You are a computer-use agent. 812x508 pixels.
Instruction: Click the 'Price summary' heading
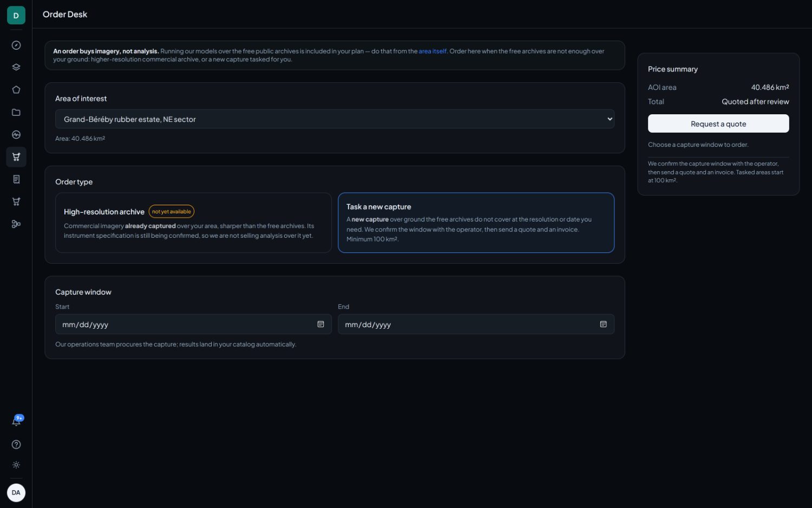pos(673,69)
